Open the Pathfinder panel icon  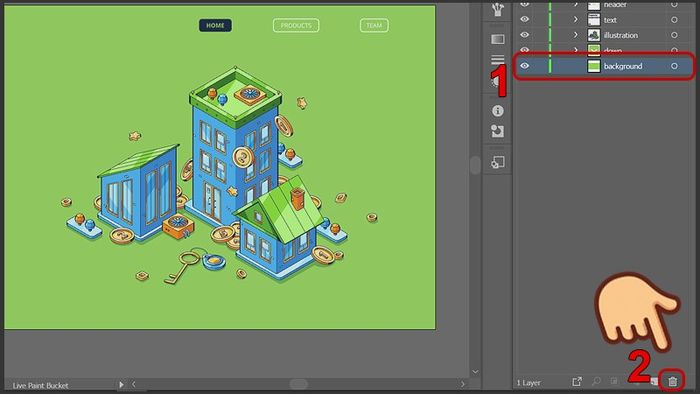(498, 162)
